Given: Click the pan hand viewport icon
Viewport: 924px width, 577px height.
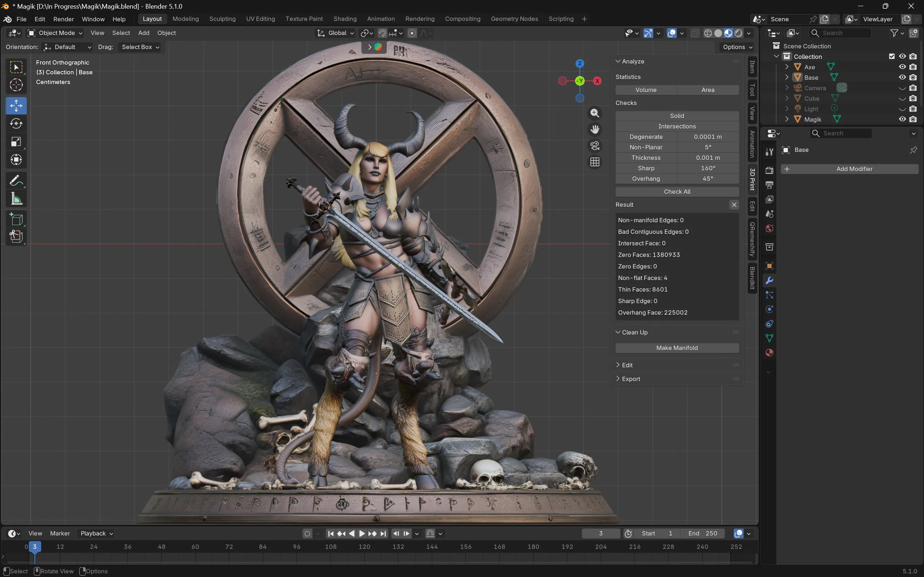Looking at the screenshot, I should point(594,130).
